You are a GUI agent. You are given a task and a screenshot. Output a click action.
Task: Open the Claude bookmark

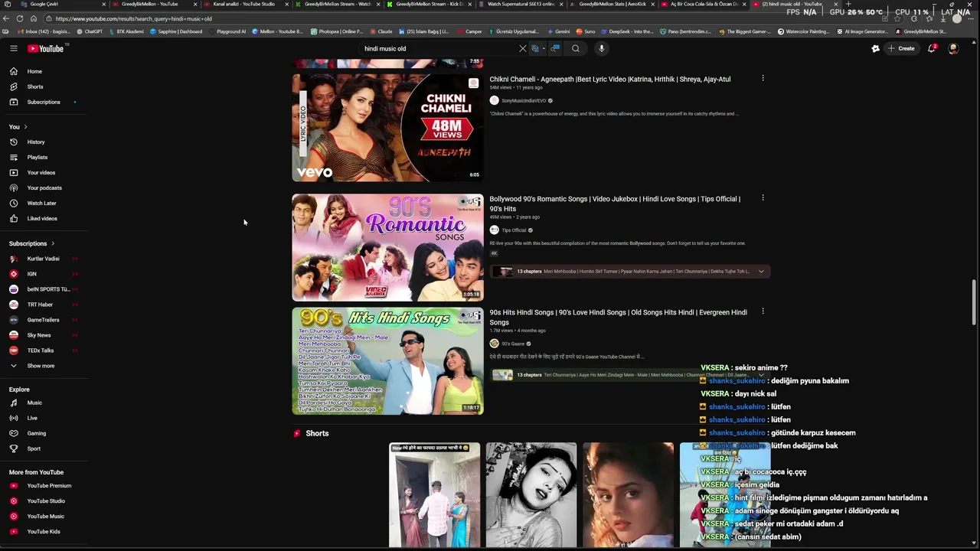click(381, 31)
